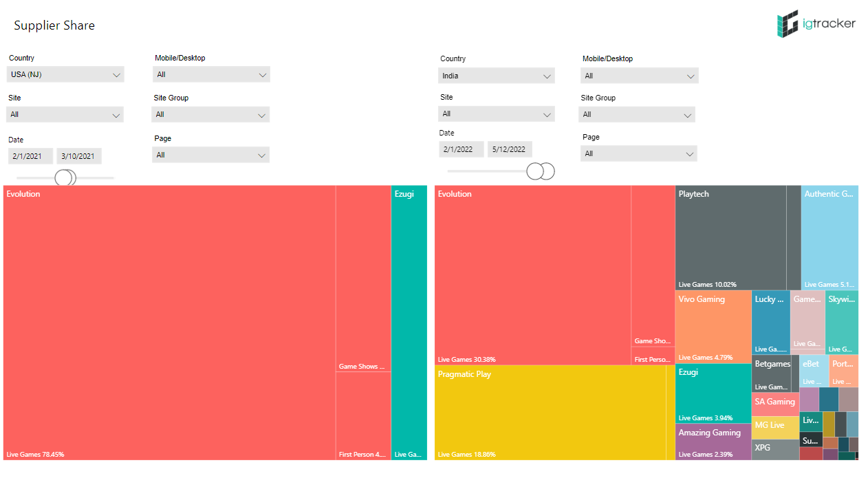Select the Evolution Live Games 30.38% tile
868x487 pixels.
click(x=533, y=275)
